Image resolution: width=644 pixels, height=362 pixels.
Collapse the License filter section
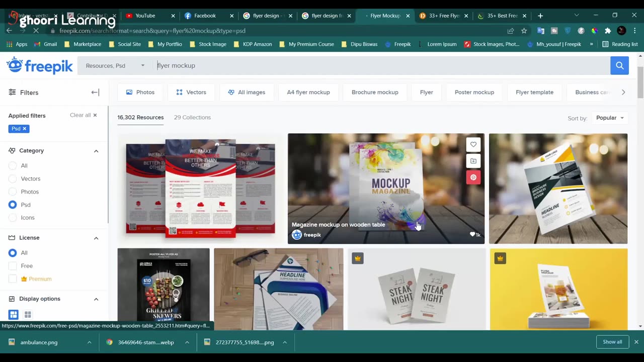pyautogui.click(x=96, y=238)
